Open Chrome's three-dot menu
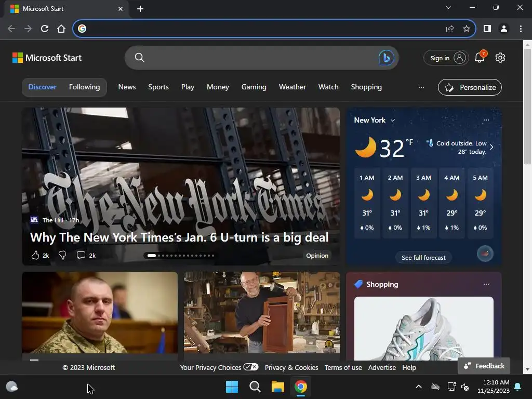Image resolution: width=532 pixels, height=399 pixels. tap(521, 29)
